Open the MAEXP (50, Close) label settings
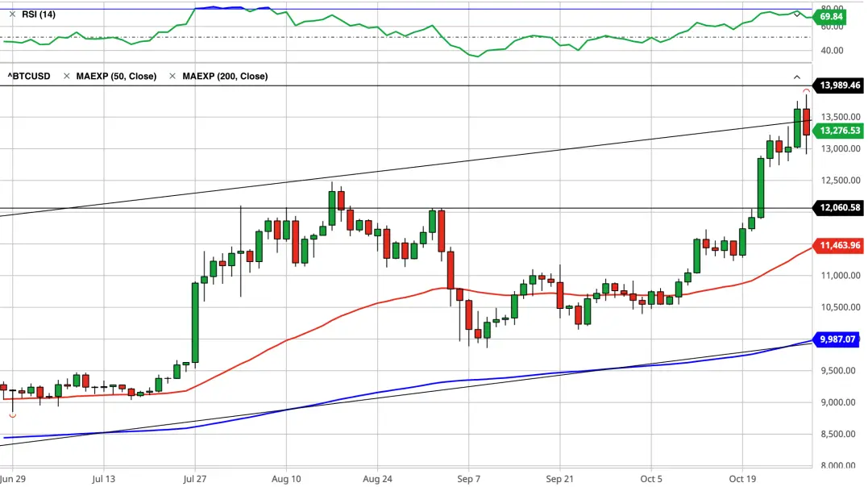This screenshot has height=487, width=868. 116,76
